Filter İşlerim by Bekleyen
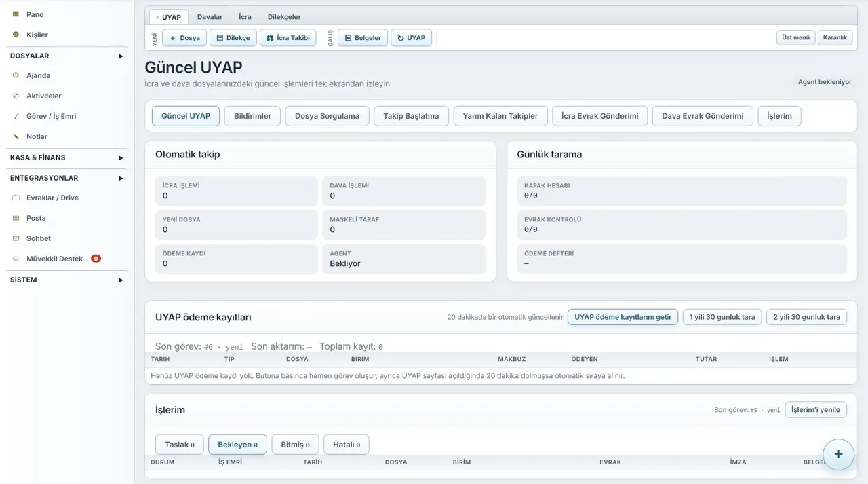The image size is (868, 484). point(237,445)
